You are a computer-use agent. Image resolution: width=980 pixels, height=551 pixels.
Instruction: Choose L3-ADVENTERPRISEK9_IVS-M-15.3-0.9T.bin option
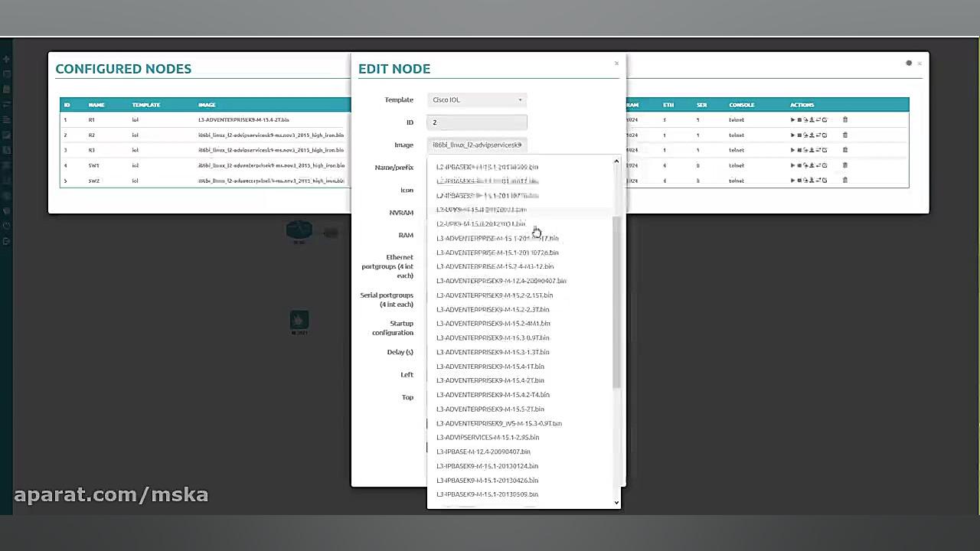(x=499, y=423)
